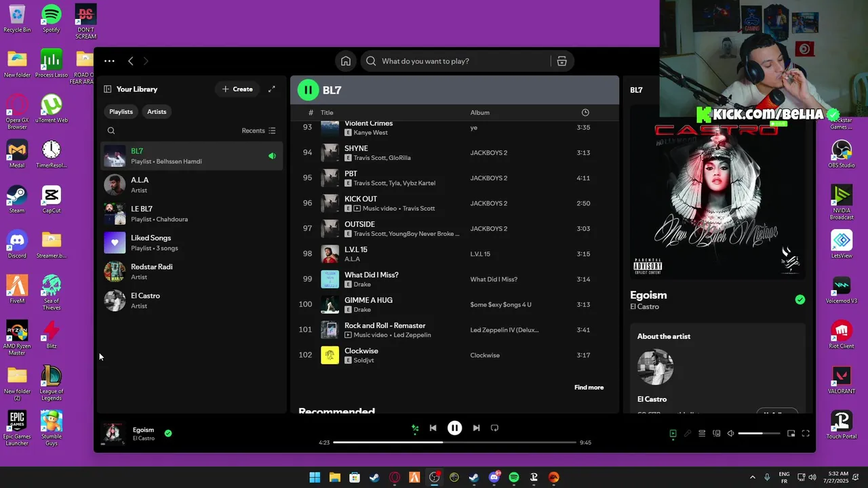Open A.L.A artist in library
Image resolution: width=868 pixels, height=488 pixels.
(192, 185)
